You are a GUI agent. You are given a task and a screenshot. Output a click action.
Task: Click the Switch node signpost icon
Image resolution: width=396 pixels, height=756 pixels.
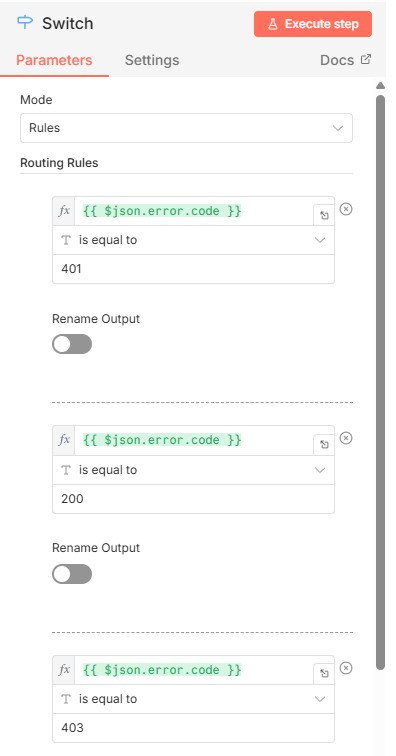click(24, 23)
